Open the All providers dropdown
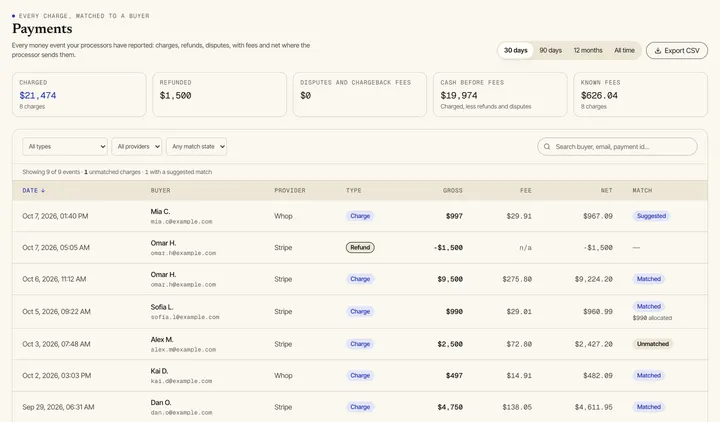Image resolution: width=720 pixels, height=422 pixels. (x=137, y=146)
